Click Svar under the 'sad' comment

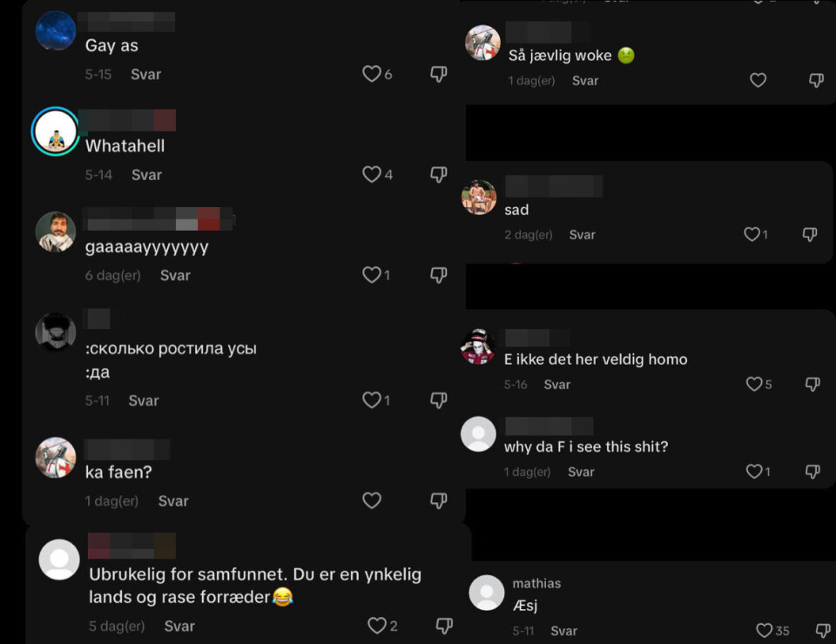pyautogui.click(x=583, y=235)
